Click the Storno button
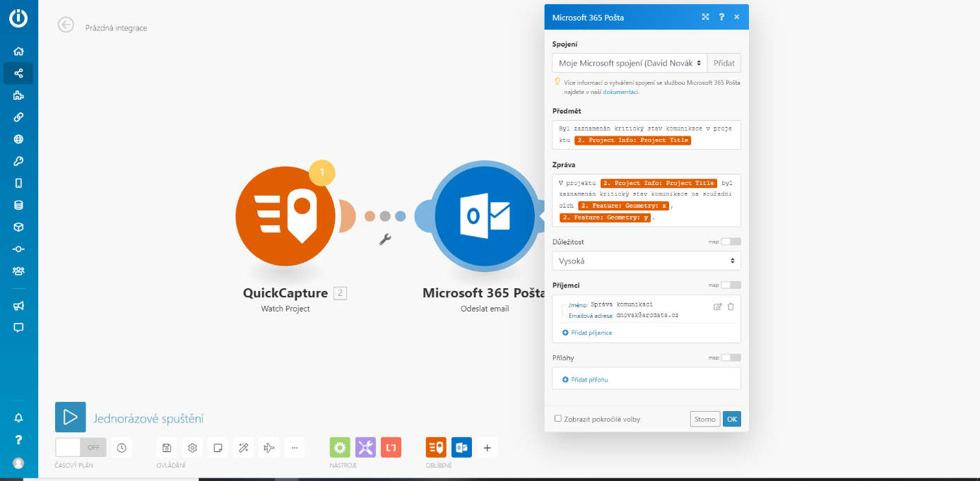The height and width of the screenshot is (481, 980). coord(705,419)
